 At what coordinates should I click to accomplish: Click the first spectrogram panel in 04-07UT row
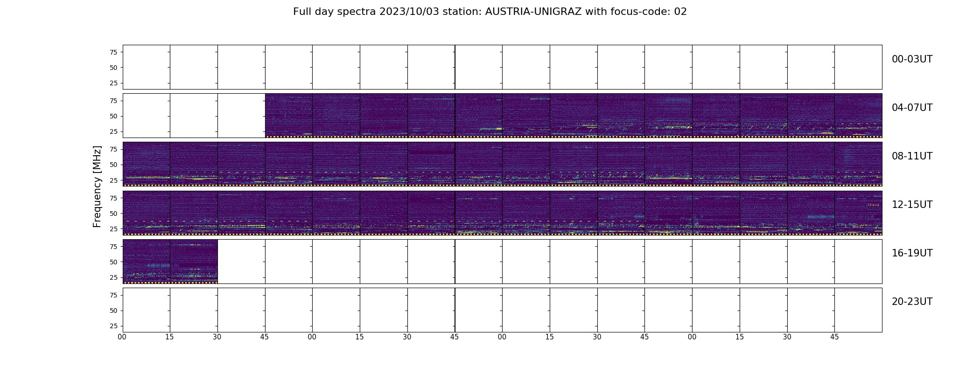click(x=289, y=116)
